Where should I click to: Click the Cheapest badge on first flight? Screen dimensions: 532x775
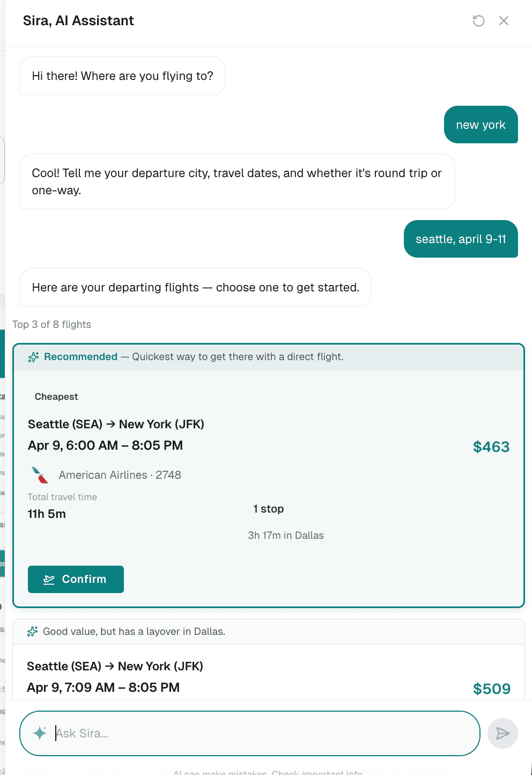coord(56,397)
